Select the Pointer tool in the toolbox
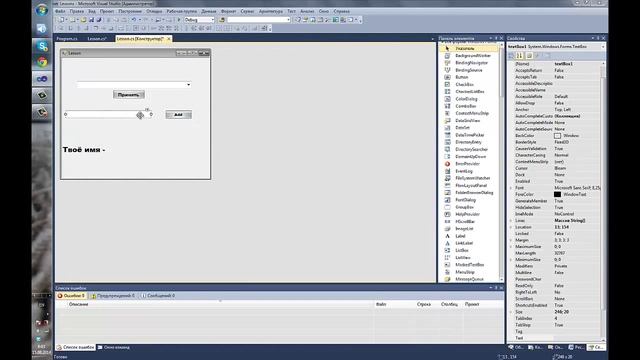Viewport: 640px width, 360px height. coord(469,48)
